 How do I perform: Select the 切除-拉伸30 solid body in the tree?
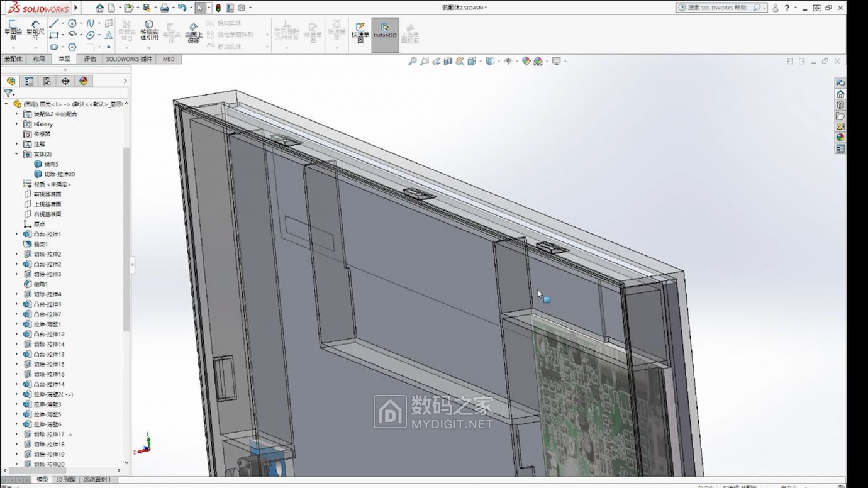54,174
